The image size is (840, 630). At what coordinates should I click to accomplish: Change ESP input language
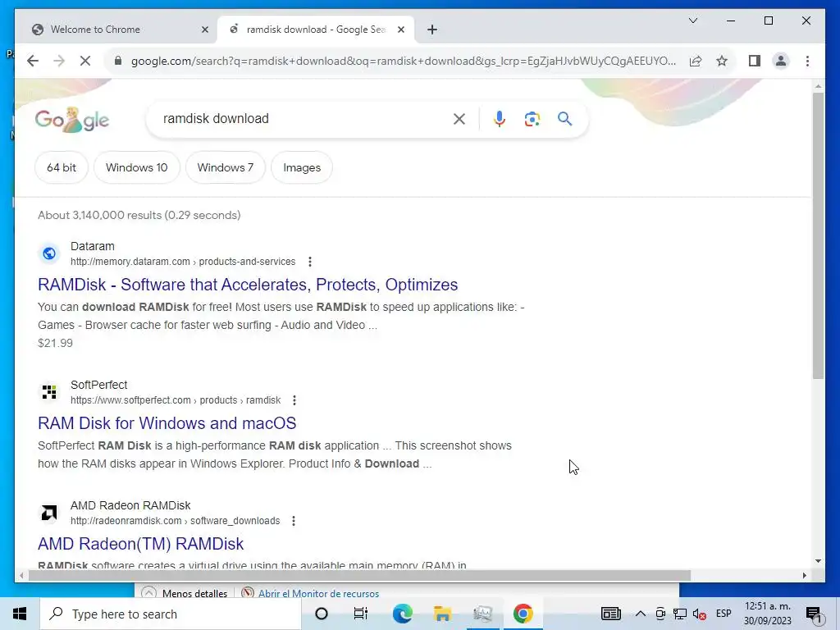[x=724, y=614]
